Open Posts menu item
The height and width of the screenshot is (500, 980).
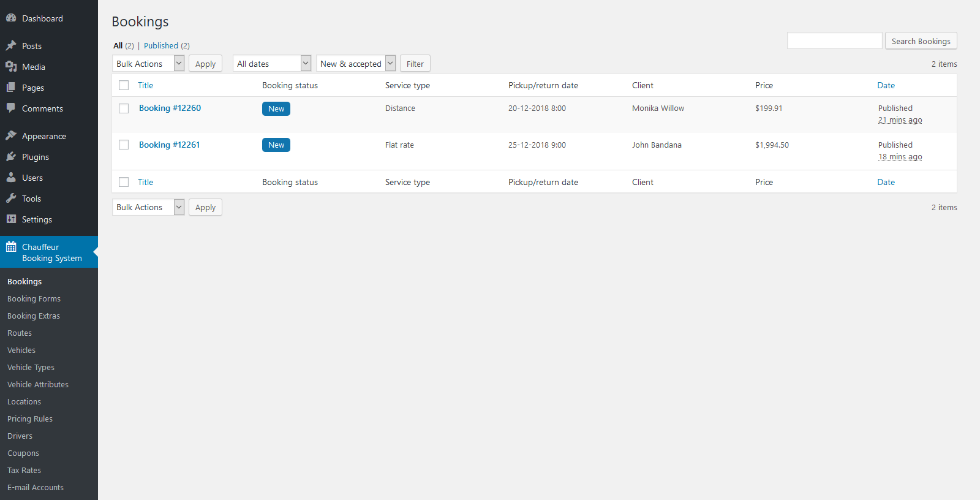point(49,46)
